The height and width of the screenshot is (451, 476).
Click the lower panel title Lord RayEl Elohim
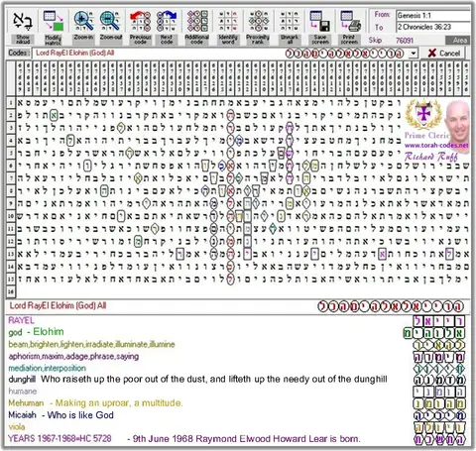click(x=58, y=305)
